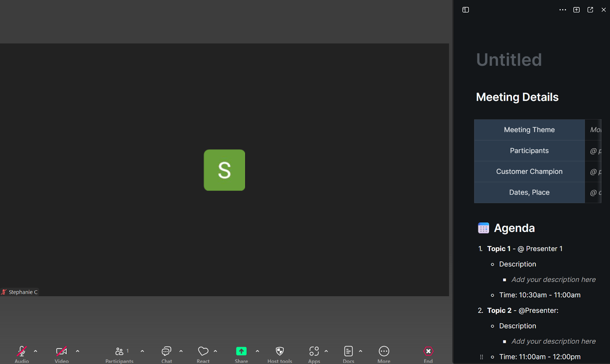Open audio options chevron

35,351
